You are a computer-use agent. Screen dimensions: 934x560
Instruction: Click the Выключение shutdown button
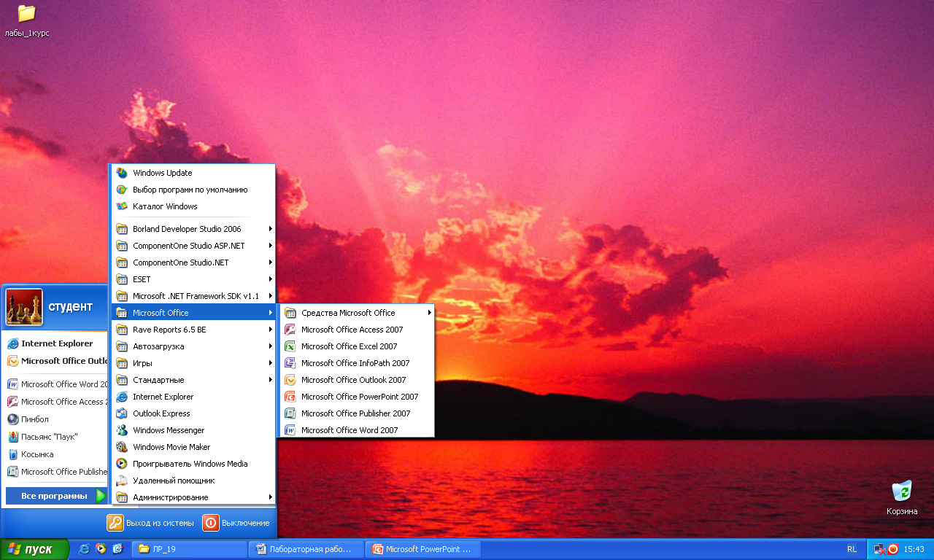click(236, 523)
